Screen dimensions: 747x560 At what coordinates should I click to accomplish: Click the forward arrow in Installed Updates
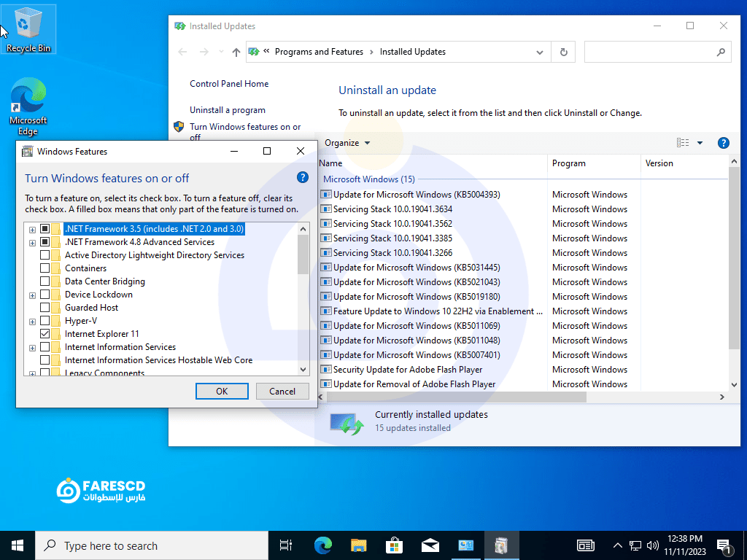[x=204, y=52]
